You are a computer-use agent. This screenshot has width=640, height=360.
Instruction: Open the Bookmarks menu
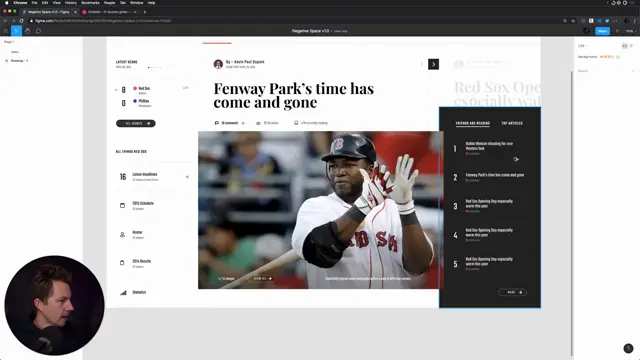[x=90, y=3]
